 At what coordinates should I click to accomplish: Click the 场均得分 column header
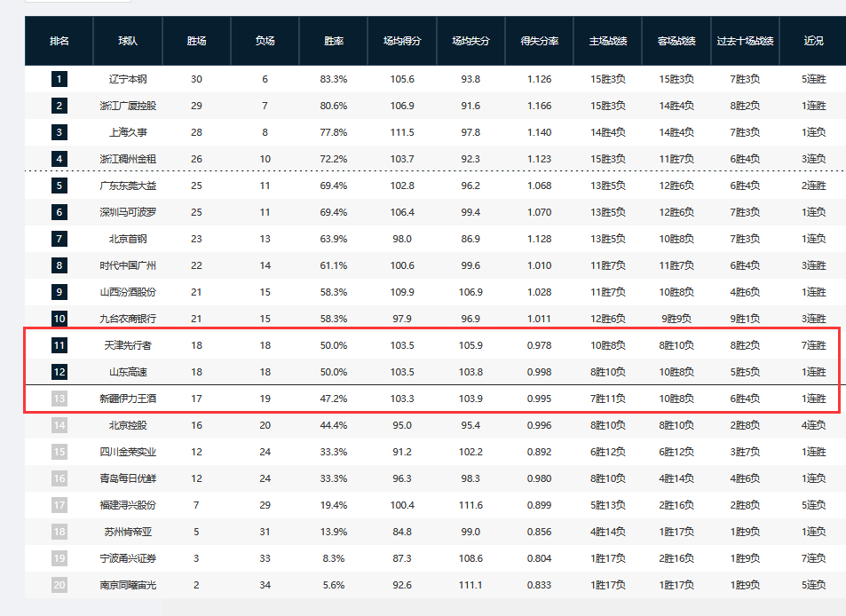(402, 41)
